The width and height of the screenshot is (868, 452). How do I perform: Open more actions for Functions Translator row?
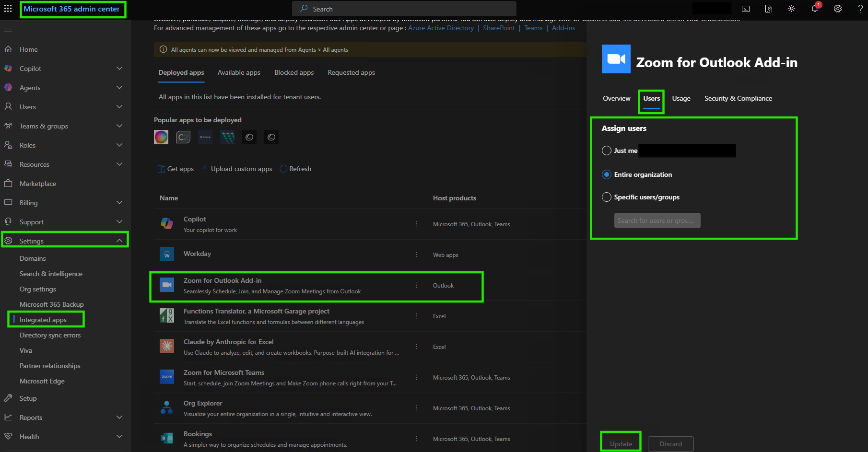coord(416,316)
